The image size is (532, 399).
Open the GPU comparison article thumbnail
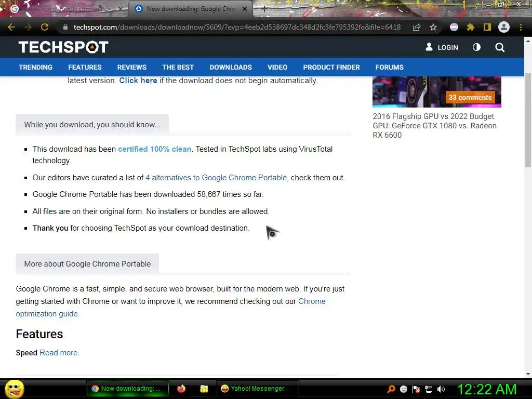436,91
